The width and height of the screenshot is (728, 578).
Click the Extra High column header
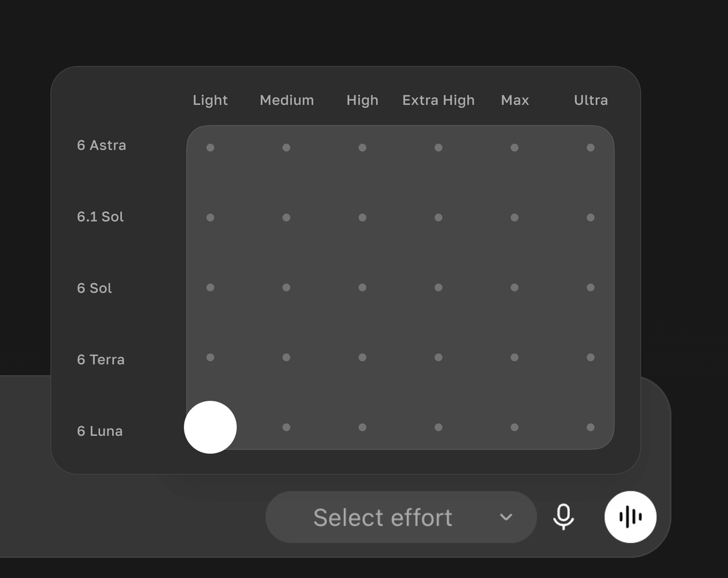pyautogui.click(x=439, y=101)
